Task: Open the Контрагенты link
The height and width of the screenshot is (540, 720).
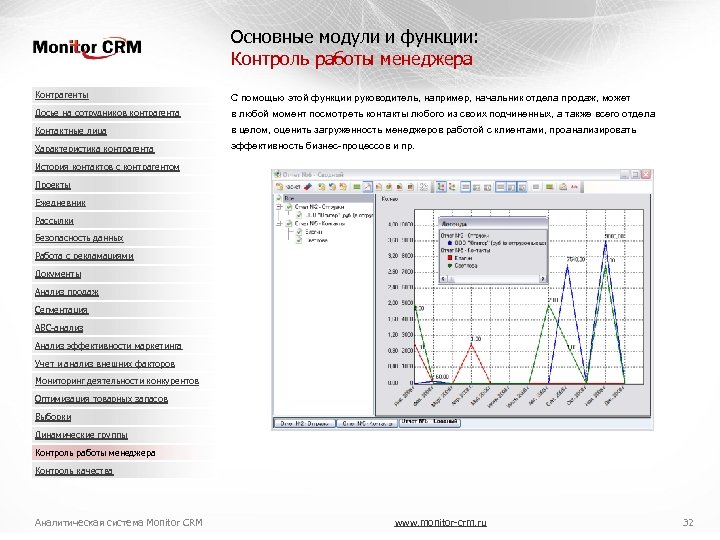Action: tap(62, 95)
